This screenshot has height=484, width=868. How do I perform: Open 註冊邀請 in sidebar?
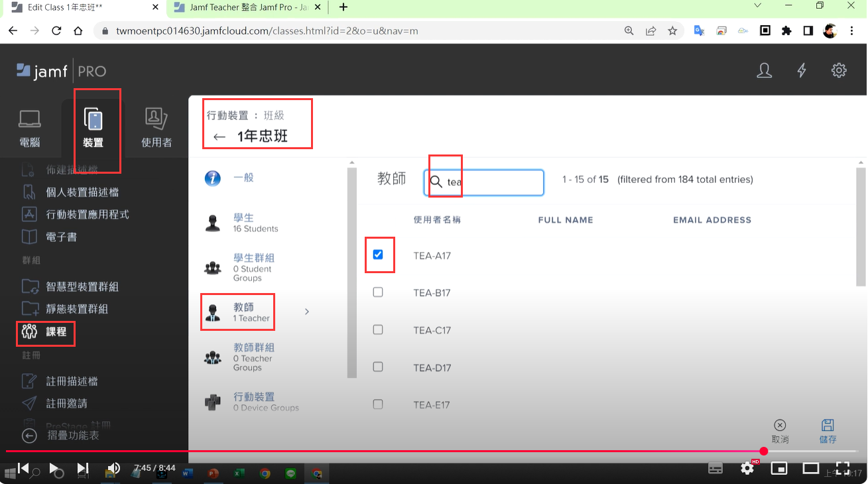point(55,403)
